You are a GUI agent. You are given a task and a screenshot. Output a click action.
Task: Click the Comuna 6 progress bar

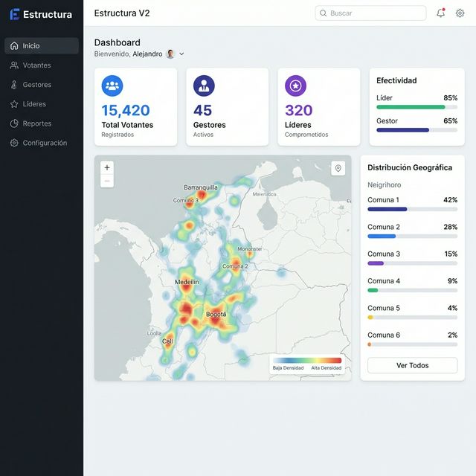coord(412,344)
